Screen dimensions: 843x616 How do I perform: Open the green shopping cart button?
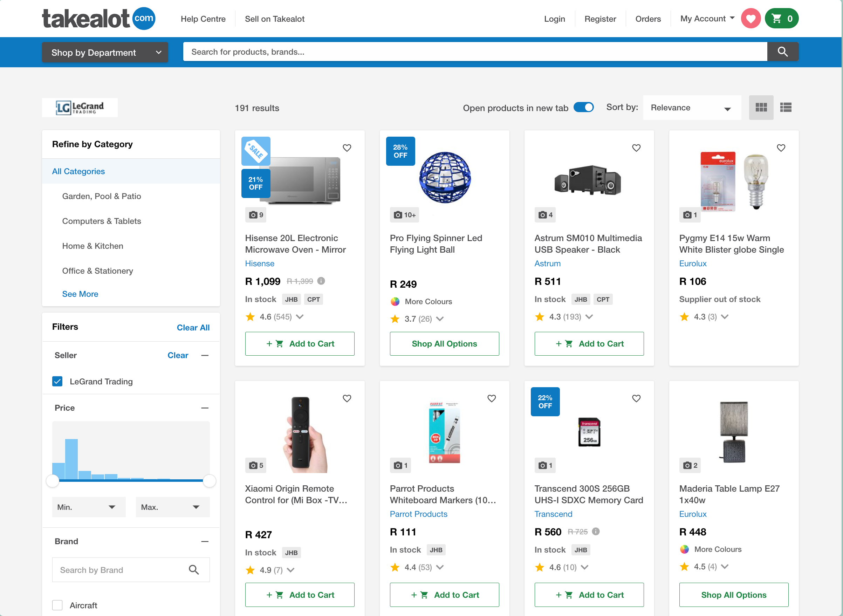point(781,19)
